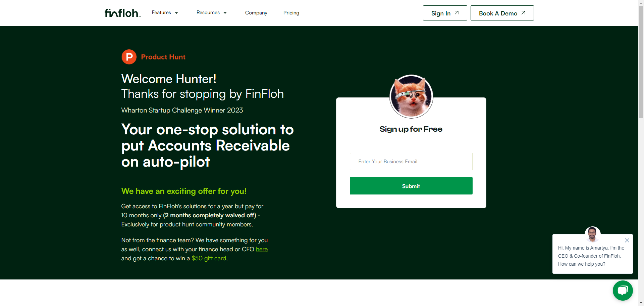Open the chat bubble widget icon

(x=623, y=291)
